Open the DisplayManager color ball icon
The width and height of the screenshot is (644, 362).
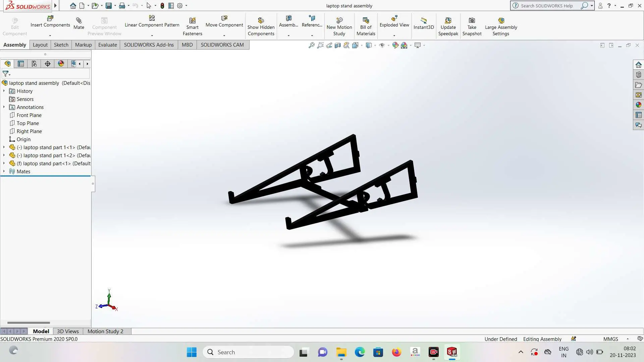[61, 64]
